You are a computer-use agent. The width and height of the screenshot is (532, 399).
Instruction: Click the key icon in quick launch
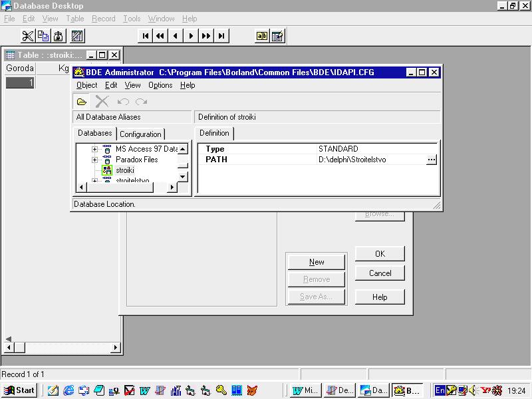tap(221, 390)
